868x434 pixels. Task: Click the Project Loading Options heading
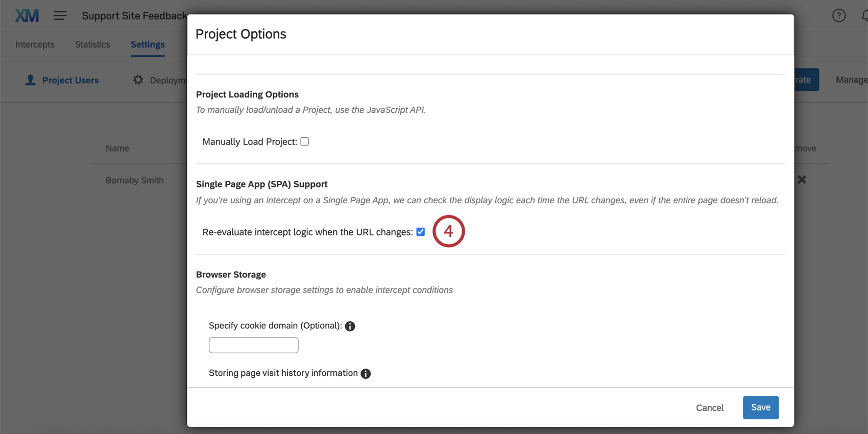tap(247, 94)
